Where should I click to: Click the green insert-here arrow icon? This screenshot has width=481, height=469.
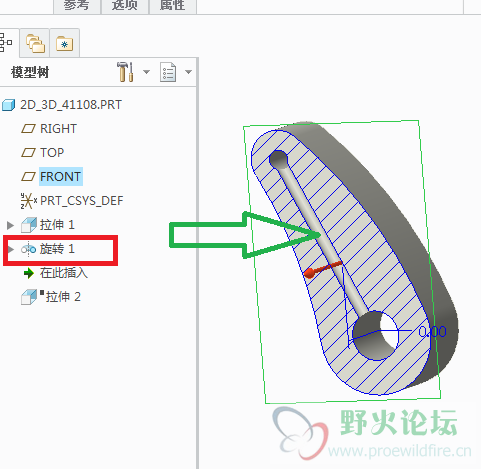point(29,273)
